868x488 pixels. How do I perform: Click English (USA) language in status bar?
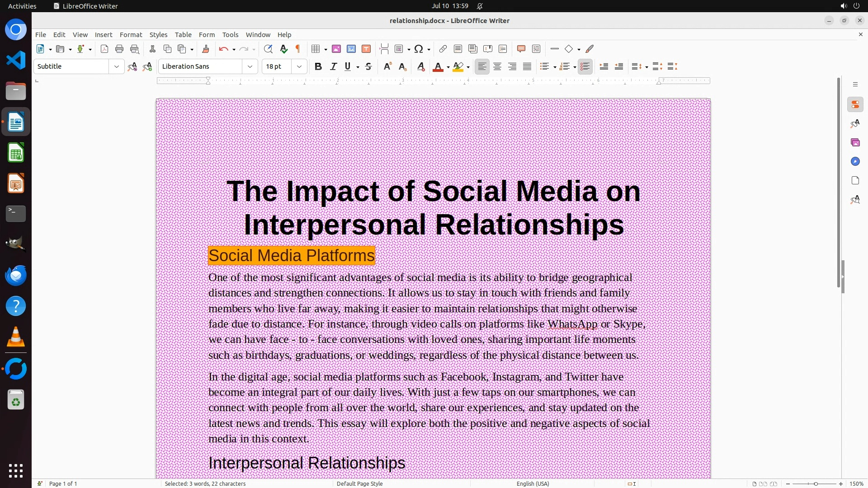point(533,483)
